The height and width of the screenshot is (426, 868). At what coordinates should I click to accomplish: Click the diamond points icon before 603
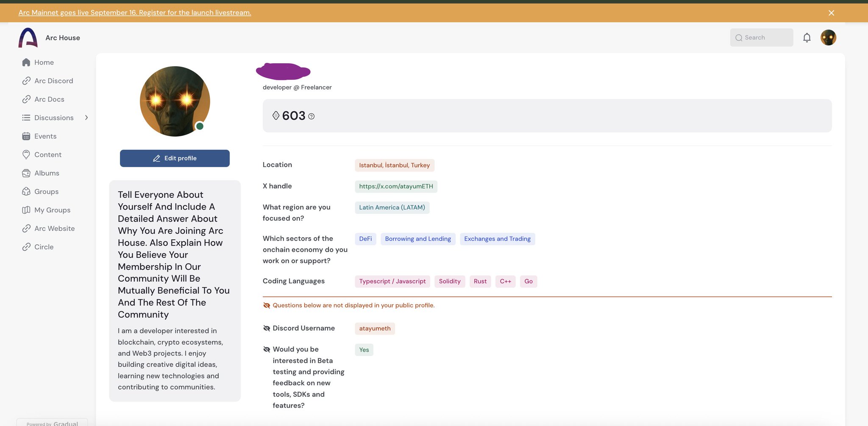276,115
